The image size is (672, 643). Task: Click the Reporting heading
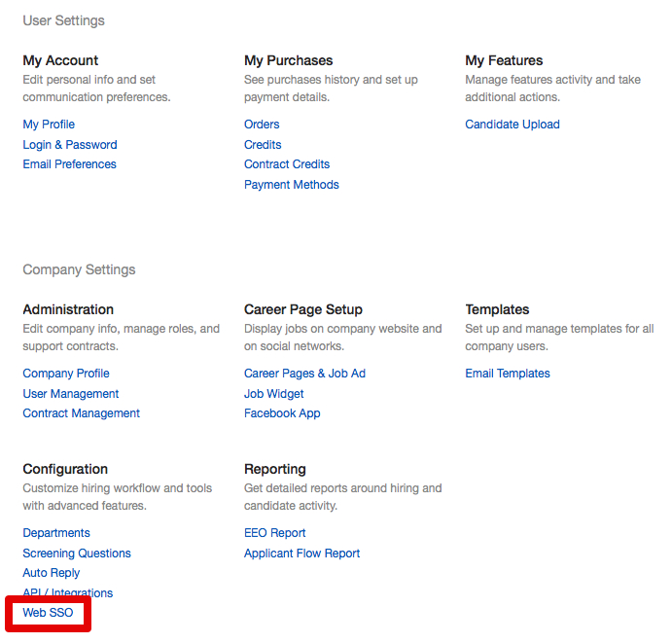point(275,469)
